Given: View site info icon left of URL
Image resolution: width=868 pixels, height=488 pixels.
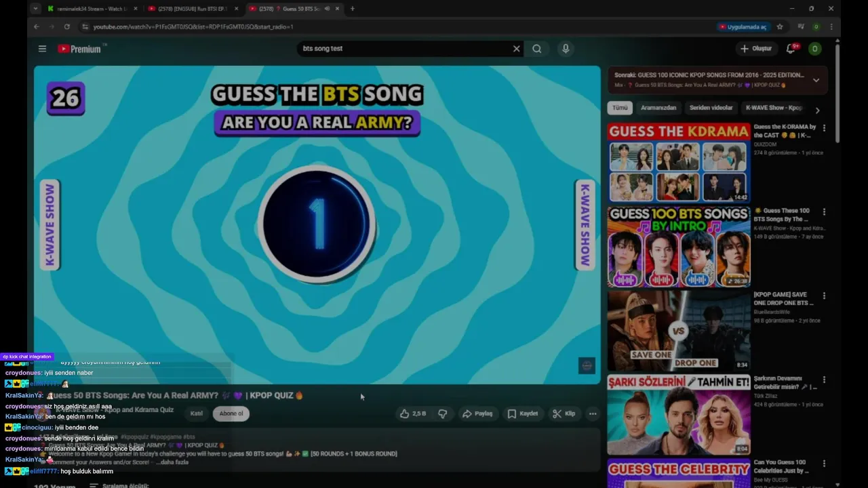Looking at the screenshot, I should point(85,26).
